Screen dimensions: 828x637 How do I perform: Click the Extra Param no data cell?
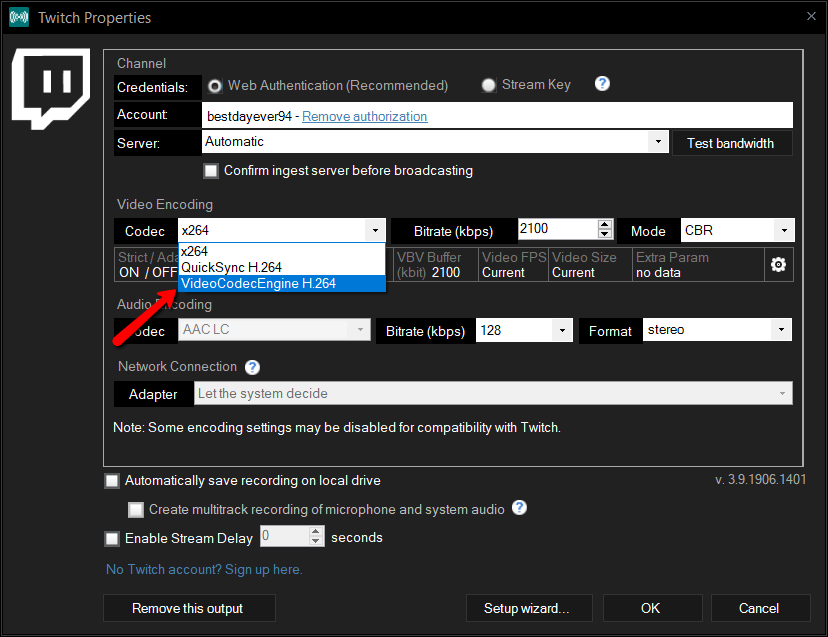[x=699, y=265]
